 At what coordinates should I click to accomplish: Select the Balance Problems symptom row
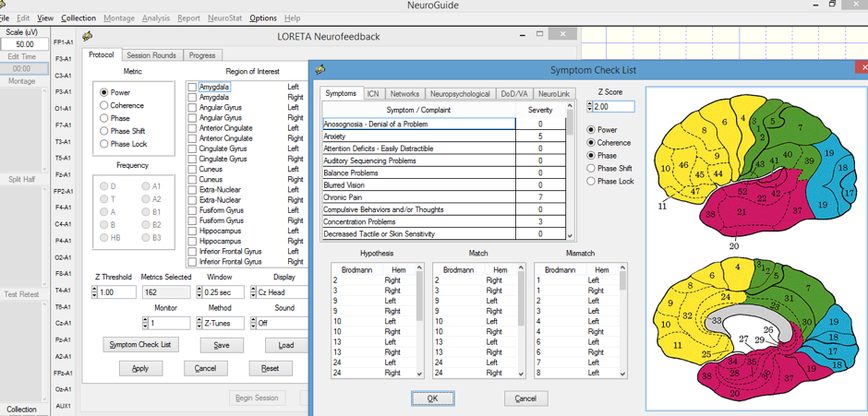point(444,172)
